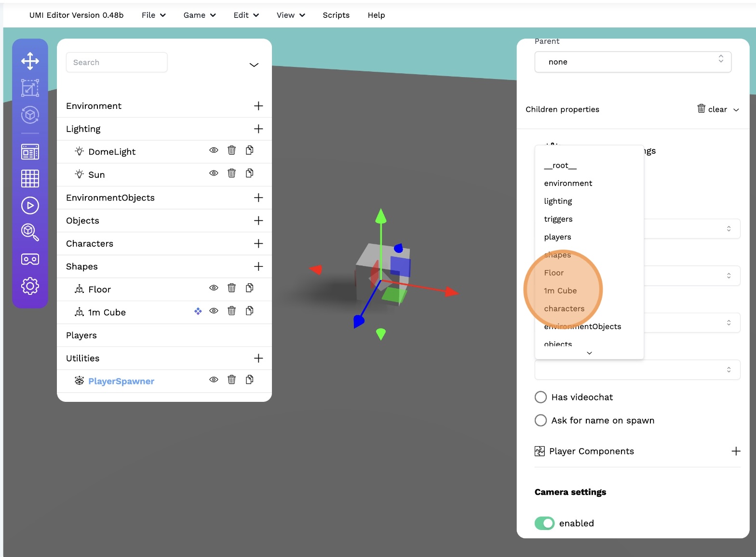Select 1m Cube in dropdown list

point(560,291)
